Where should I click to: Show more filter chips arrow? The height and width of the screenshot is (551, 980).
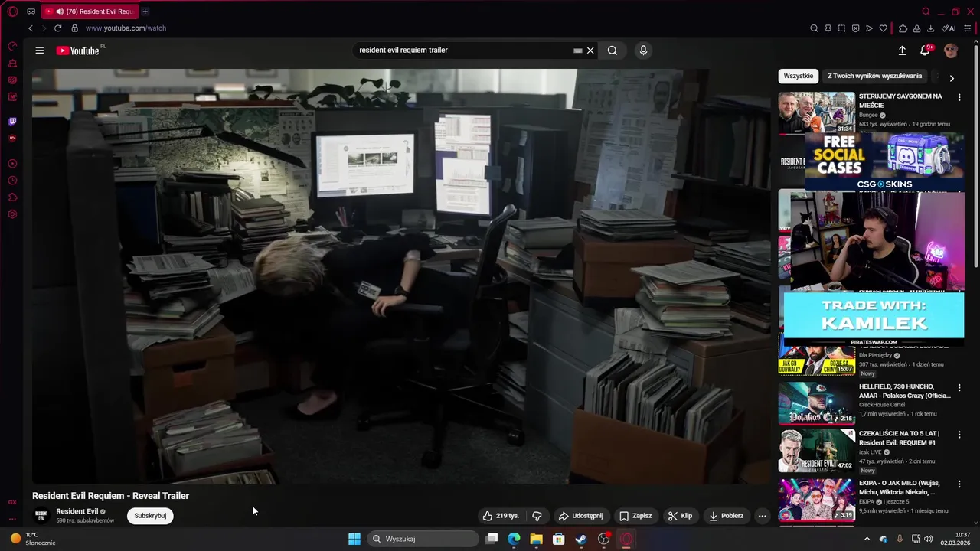click(x=952, y=78)
